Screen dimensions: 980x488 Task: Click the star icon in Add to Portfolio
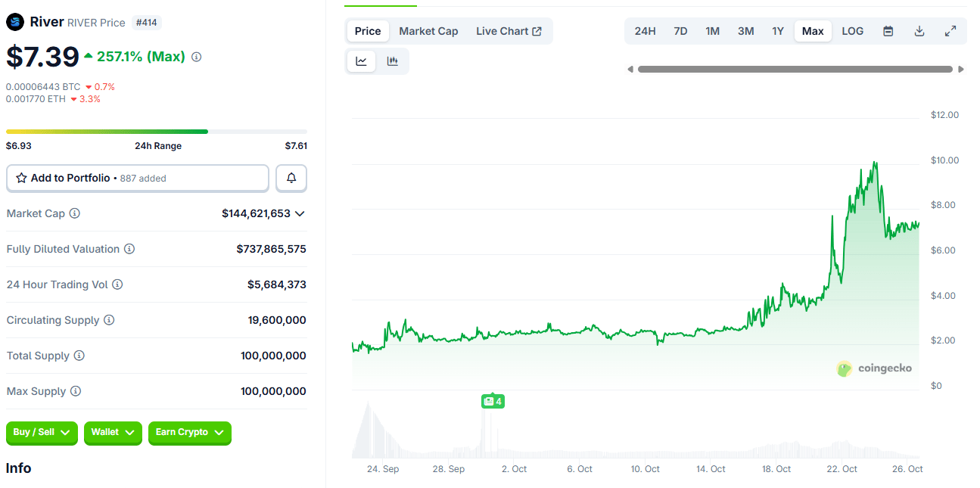click(x=21, y=178)
